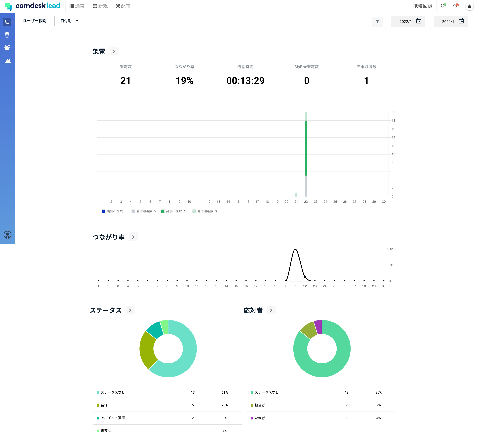Open the filter funnel button
Image resolution: width=478 pixels, height=448 pixels.
[377, 22]
